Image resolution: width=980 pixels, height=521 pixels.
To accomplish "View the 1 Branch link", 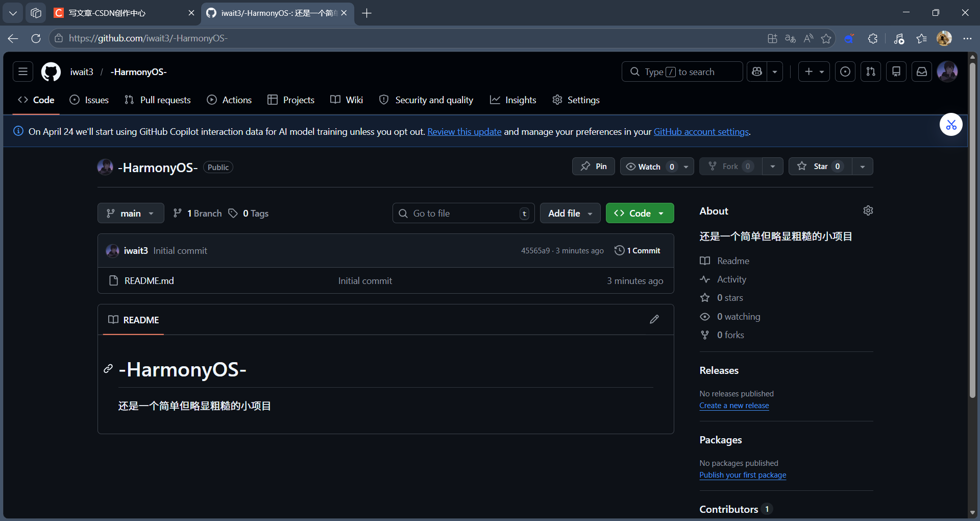I will pos(198,214).
